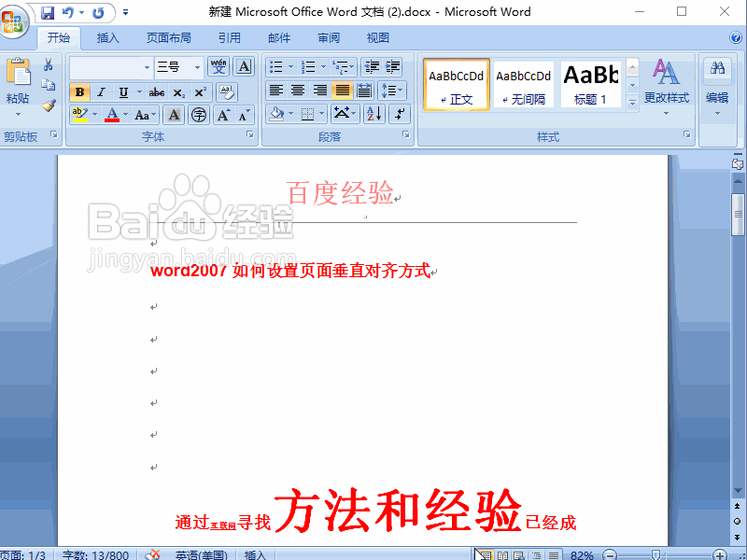The image size is (747, 560).
Task: Apply the 正文 style
Action: (457, 85)
